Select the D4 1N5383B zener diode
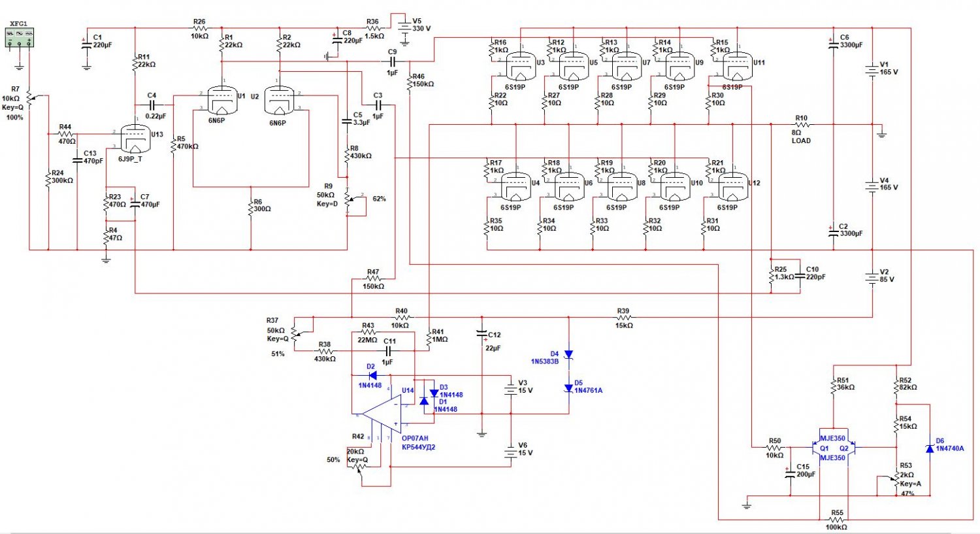 click(568, 354)
